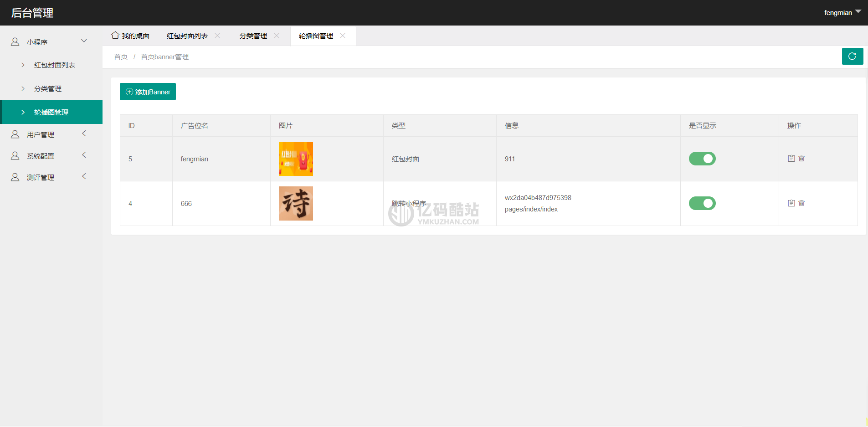Expand the 系统配置 menu chevron

(x=84, y=155)
